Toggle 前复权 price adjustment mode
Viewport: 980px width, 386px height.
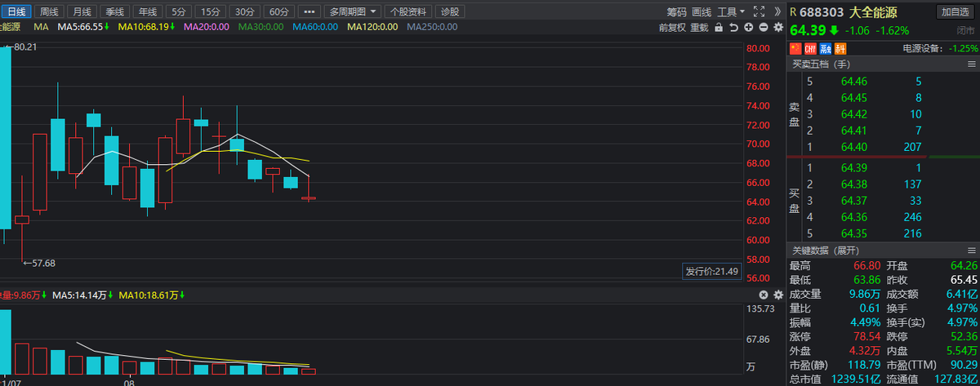(672, 27)
